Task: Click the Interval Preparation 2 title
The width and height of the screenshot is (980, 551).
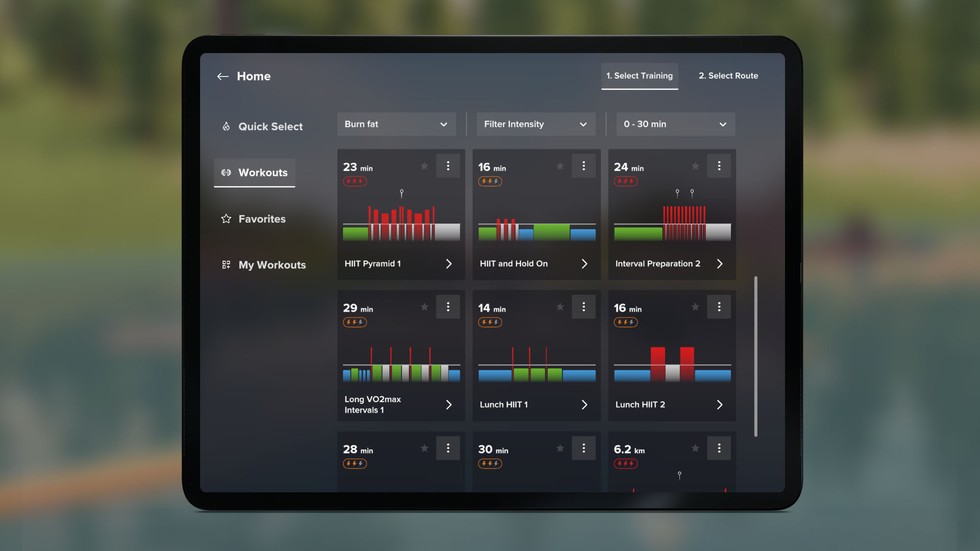Action: coord(658,264)
